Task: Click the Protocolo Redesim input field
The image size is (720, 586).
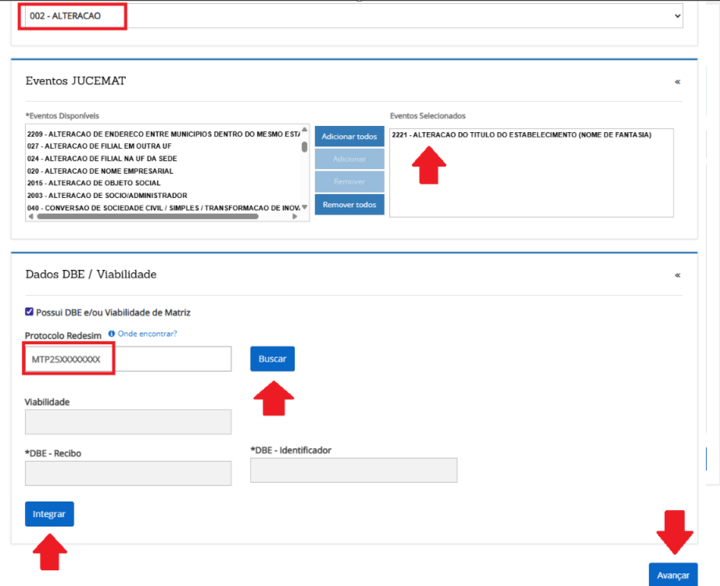Action: click(x=128, y=359)
